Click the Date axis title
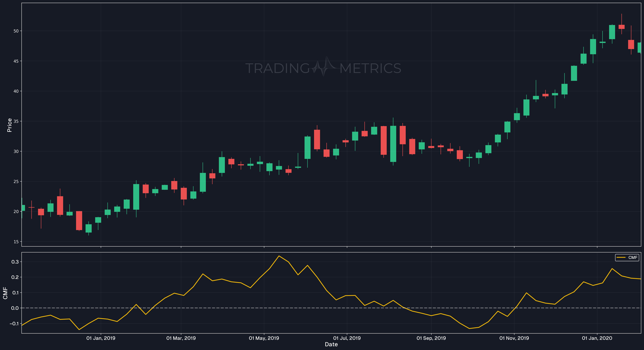 coord(331,345)
